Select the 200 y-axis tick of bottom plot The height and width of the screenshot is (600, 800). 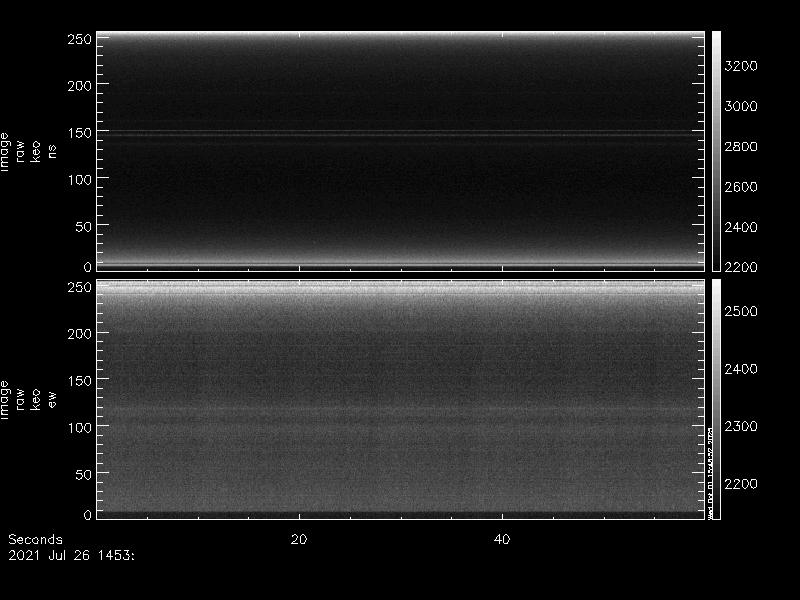(79, 333)
